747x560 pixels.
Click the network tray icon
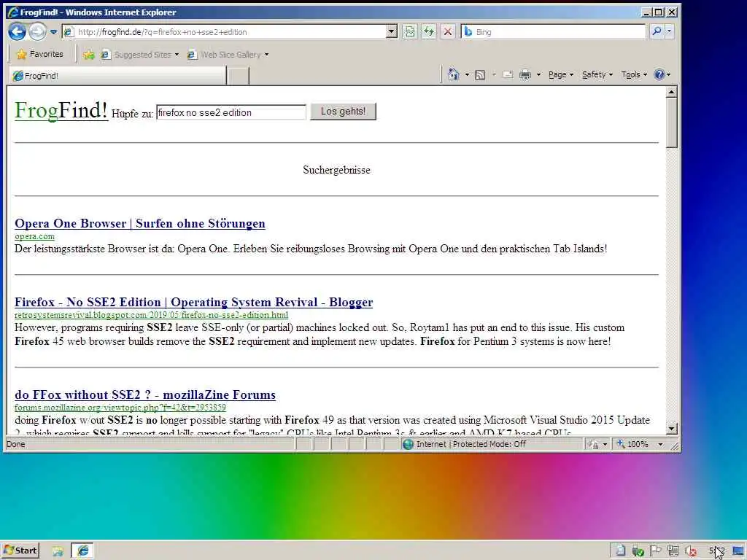tap(673, 551)
